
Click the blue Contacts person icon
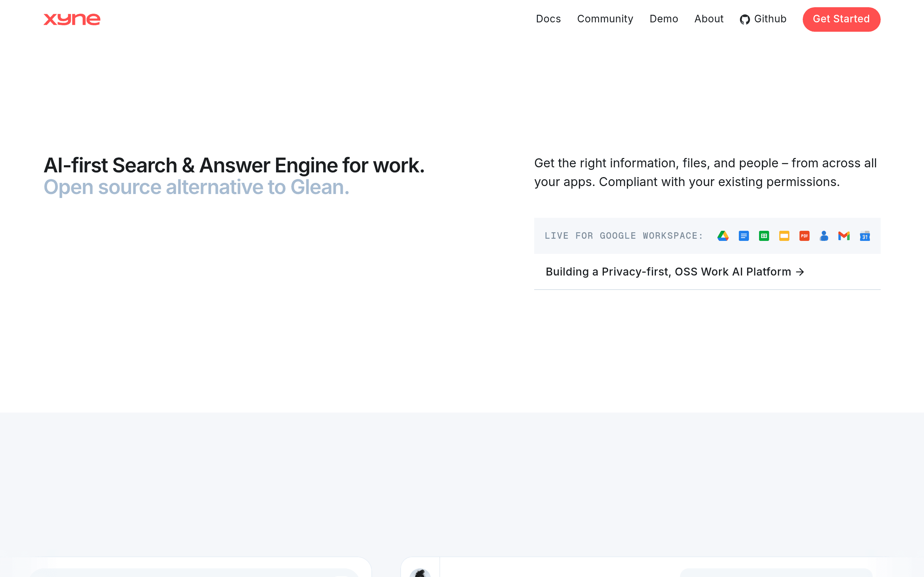[x=824, y=236]
